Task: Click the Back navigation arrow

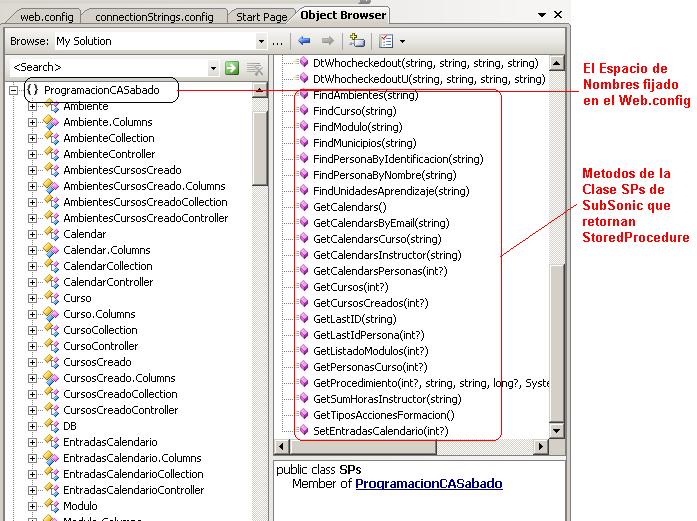Action: click(304, 41)
